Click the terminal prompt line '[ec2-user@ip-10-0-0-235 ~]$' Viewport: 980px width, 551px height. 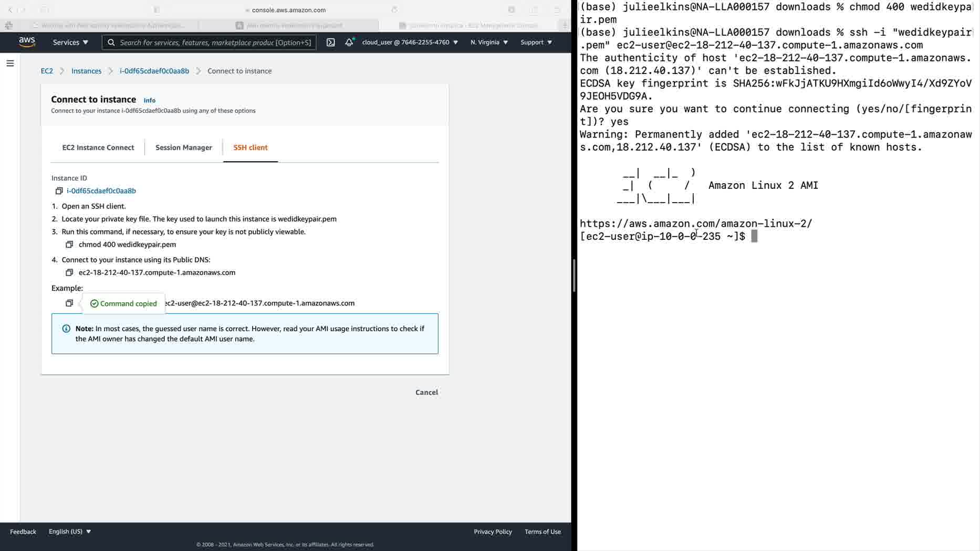[662, 237]
